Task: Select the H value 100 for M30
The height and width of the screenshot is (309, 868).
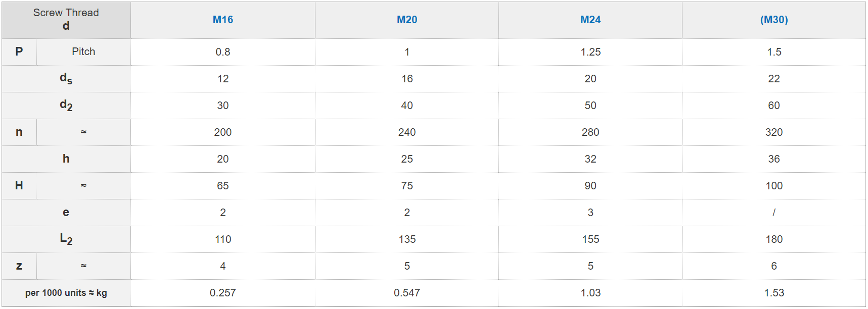Action: coord(774,186)
